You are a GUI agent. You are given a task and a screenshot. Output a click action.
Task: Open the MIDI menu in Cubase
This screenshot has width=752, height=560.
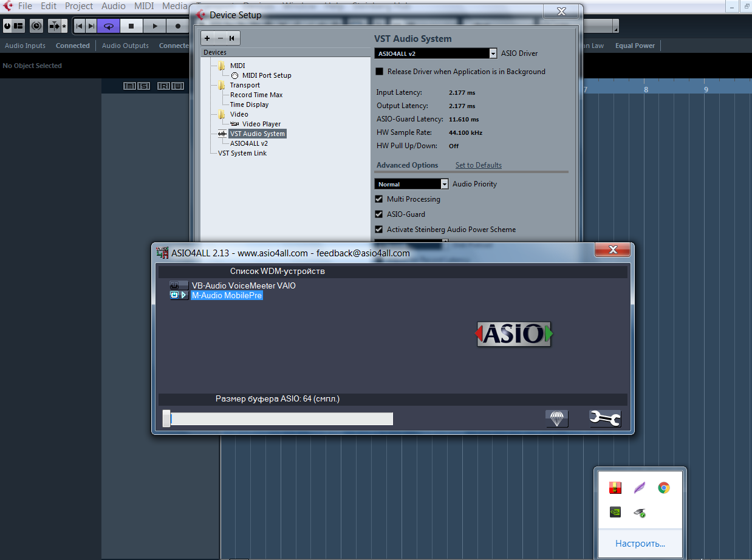point(144,6)
